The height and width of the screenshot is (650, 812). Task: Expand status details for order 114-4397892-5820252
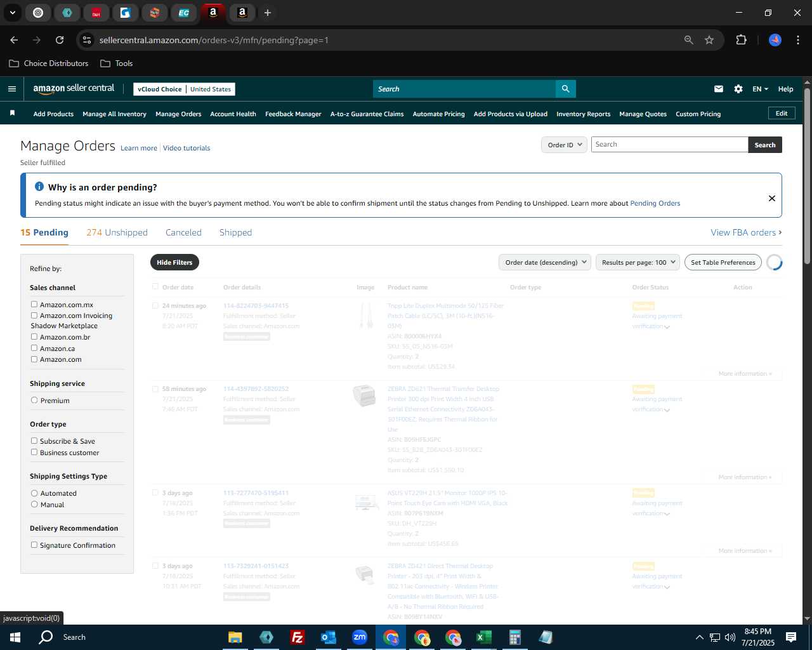(x=667, y=410)
